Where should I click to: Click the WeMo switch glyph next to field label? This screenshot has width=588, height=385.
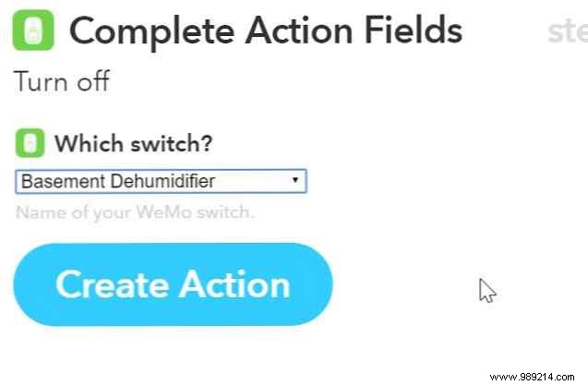30,144
